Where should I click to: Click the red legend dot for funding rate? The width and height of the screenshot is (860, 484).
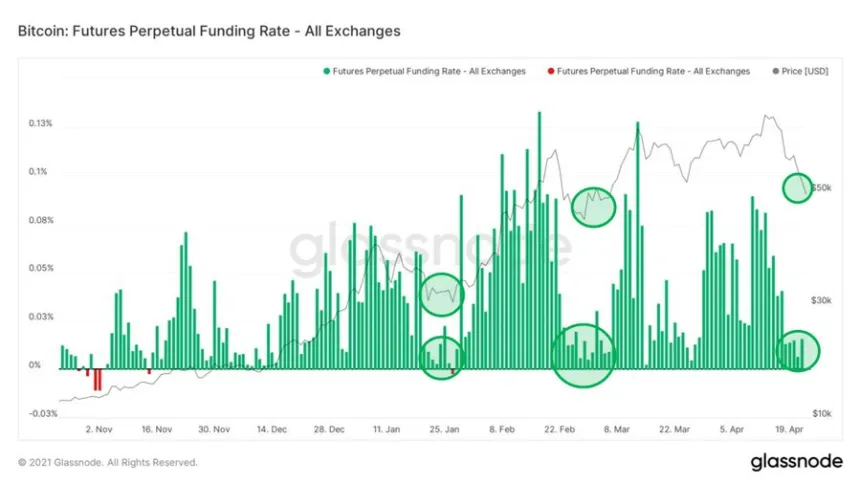(x=550, y=72)
